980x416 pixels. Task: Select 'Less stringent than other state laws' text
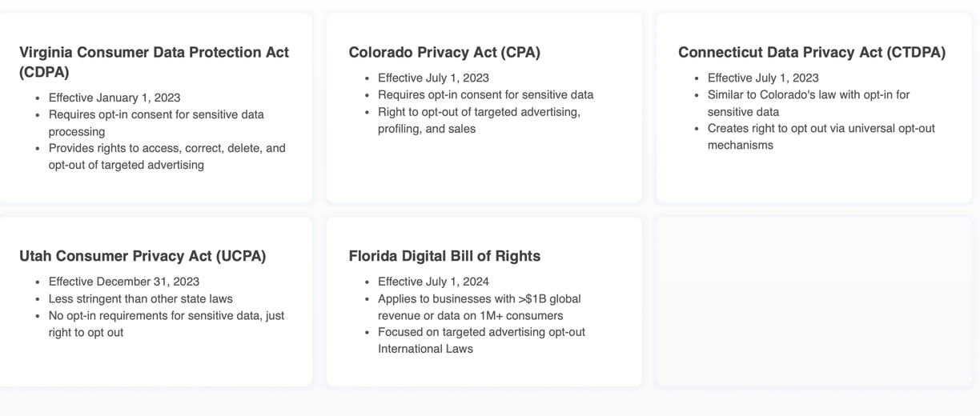pyautogui.click(x=141, y=298)
